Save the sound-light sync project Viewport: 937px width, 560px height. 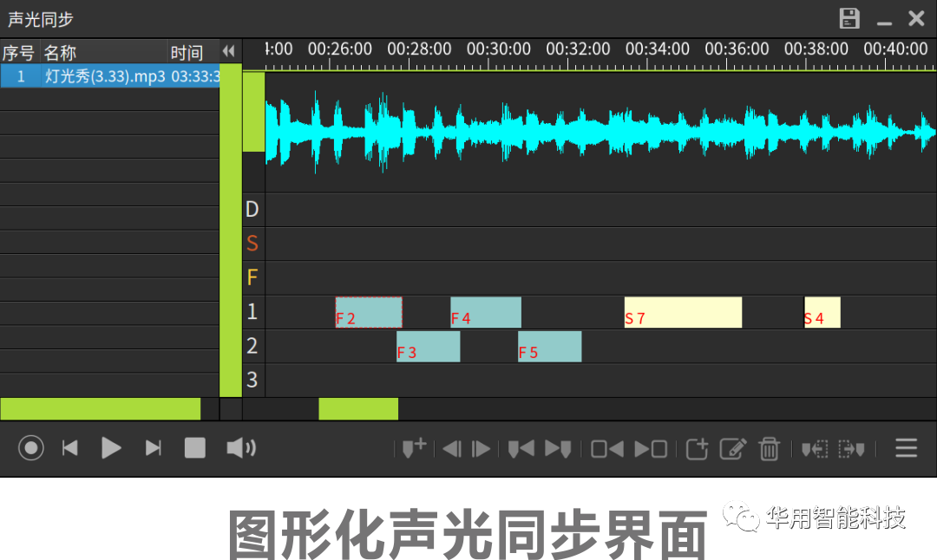click(x=849, y=18)
